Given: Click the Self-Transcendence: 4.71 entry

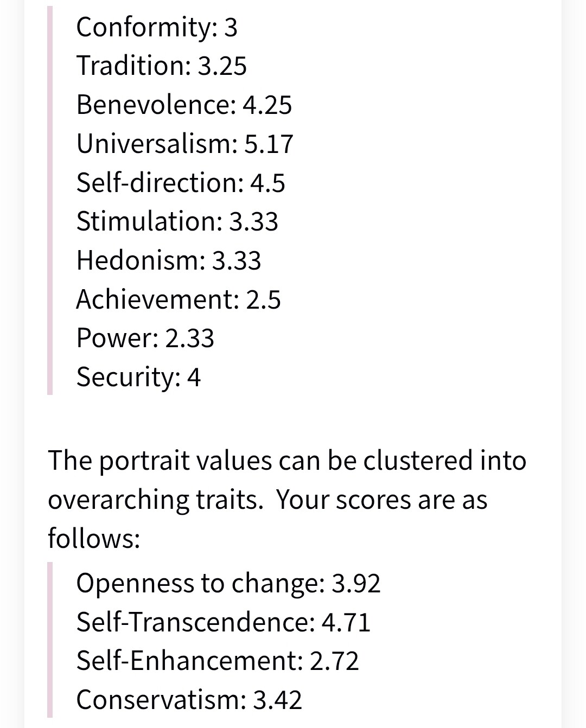Looking at the screenshot, I should (x=223, y=622).
